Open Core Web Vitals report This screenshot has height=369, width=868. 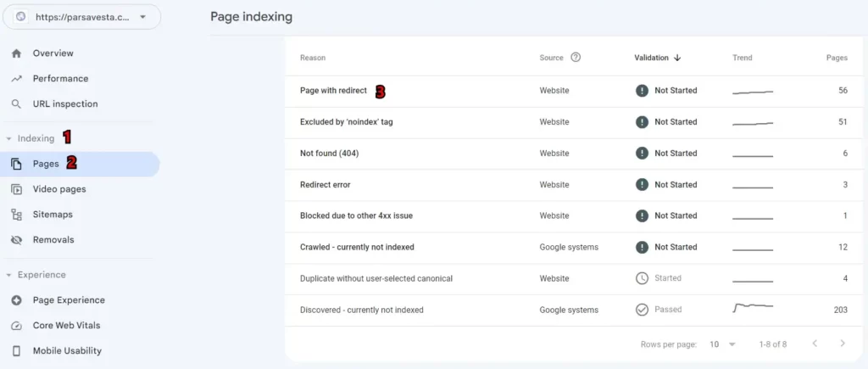[x=66, y=325]
